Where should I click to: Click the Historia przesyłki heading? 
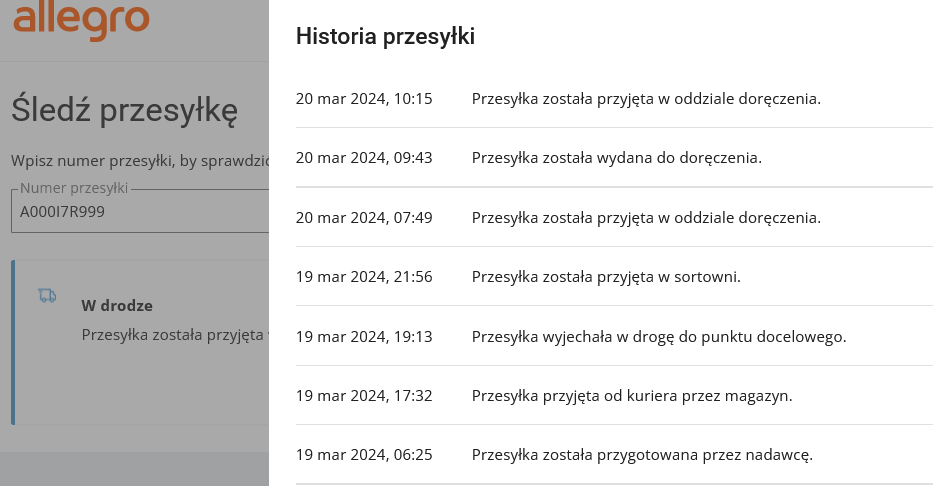click(385, 37)
